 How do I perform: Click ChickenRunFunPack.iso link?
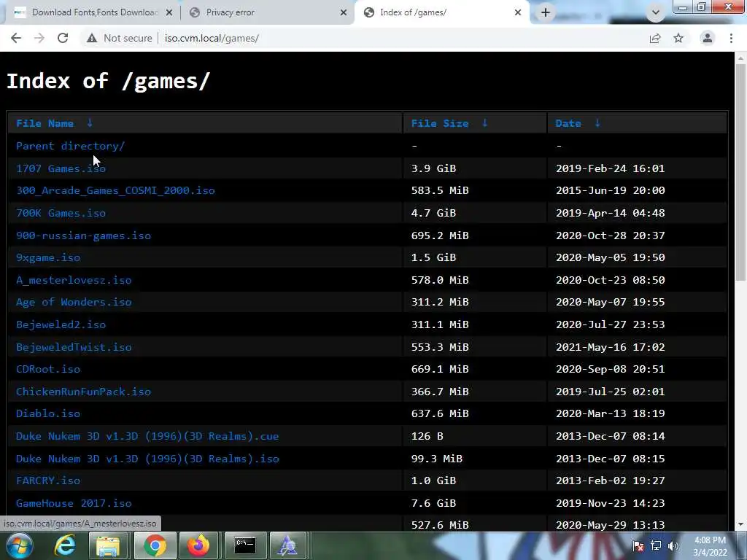[83, 392]
